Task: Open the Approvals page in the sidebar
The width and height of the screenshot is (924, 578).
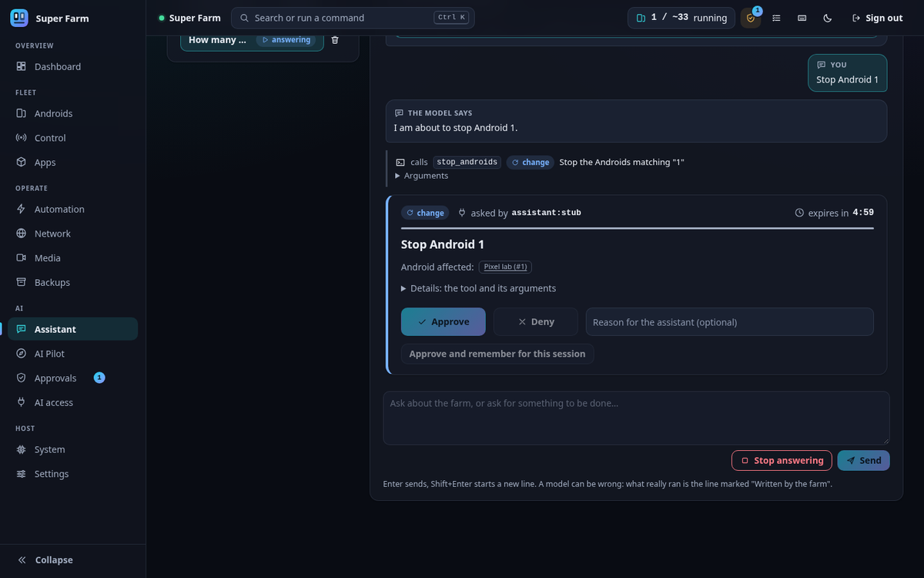Action: (73, 378)
